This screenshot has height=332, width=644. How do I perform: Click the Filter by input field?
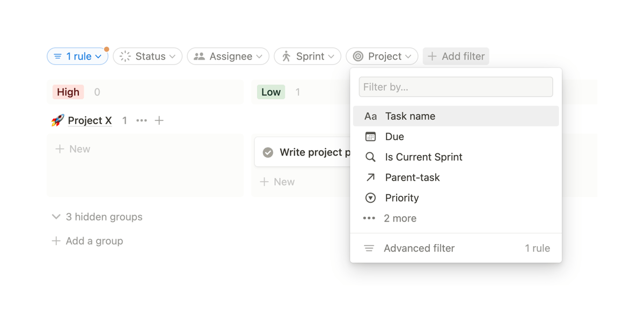coord(456,86)
